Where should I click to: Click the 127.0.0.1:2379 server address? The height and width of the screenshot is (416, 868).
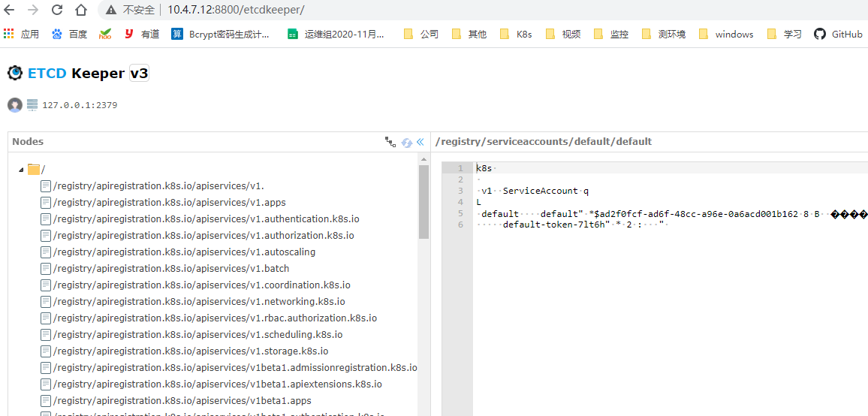pyautogui.click(x=80, y=105)
